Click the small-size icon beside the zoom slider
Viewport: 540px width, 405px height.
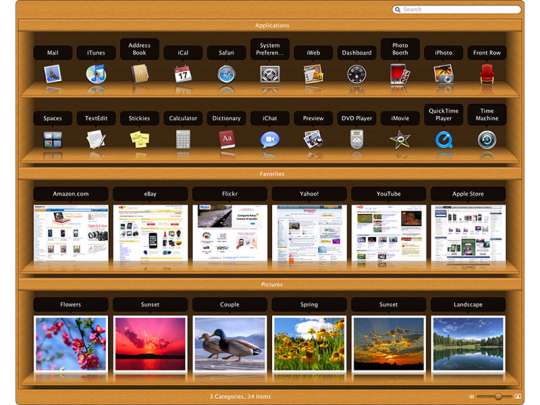coord(472,397)
